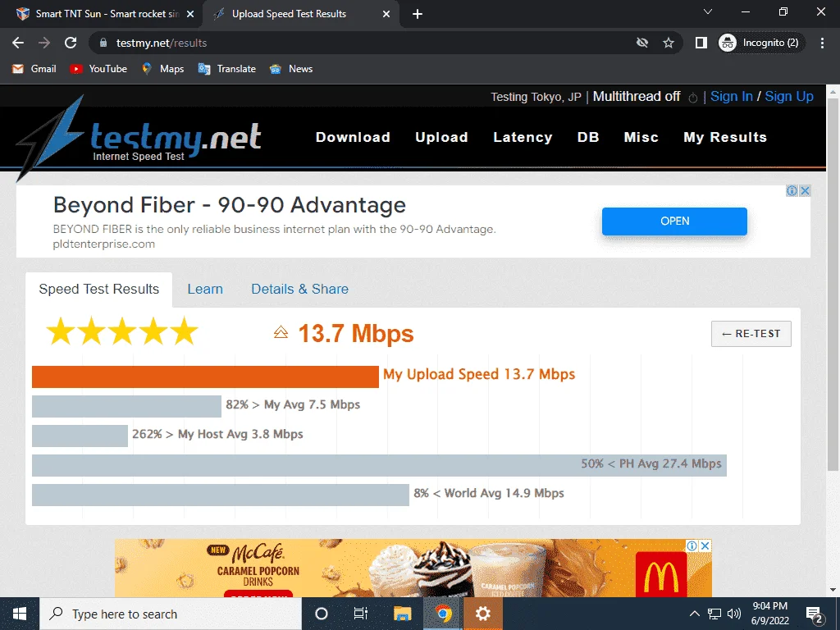Click the McCafé ad info icon
Screen dimensions: 840x630
tap(692, 546)
